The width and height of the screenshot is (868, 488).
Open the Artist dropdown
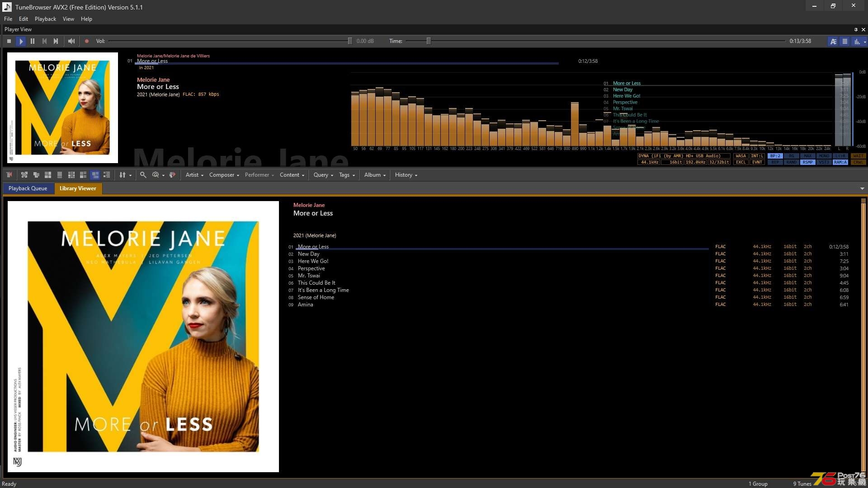194,175
